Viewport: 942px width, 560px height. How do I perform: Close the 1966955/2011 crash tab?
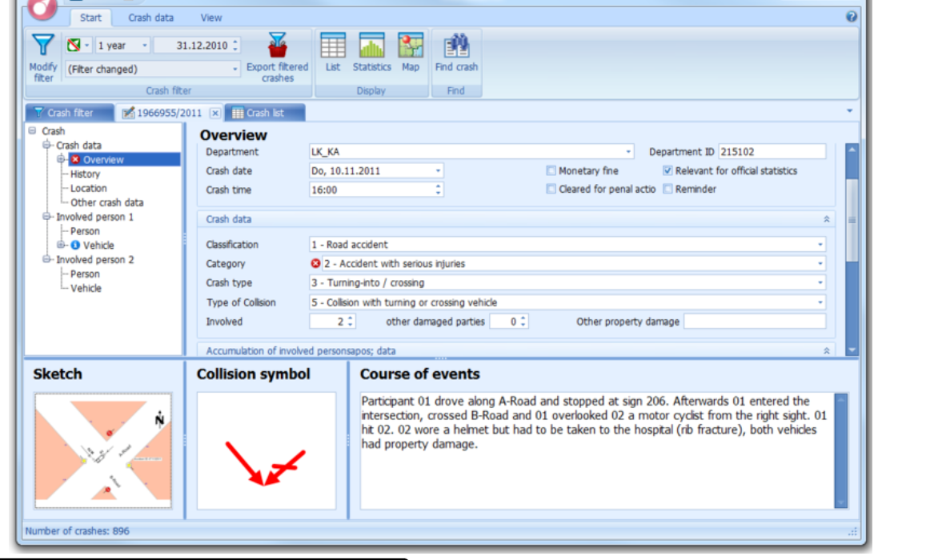[x=214, y=114]
